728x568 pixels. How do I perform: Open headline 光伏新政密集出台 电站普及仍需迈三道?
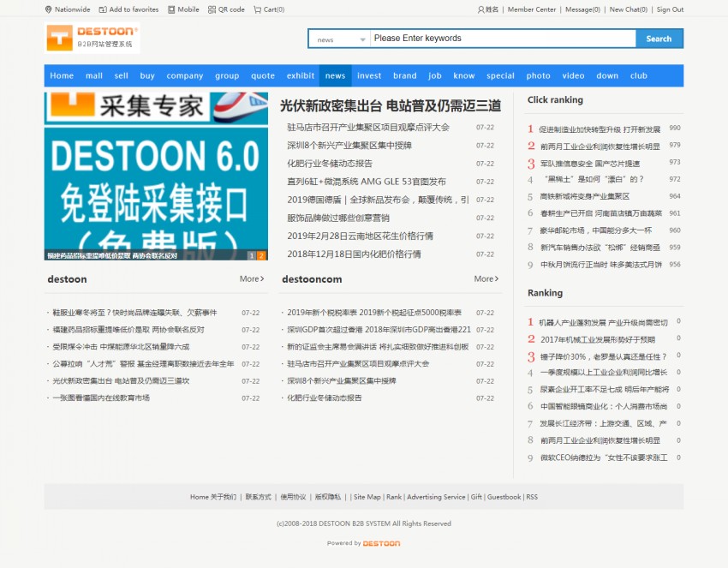[391, 106]
